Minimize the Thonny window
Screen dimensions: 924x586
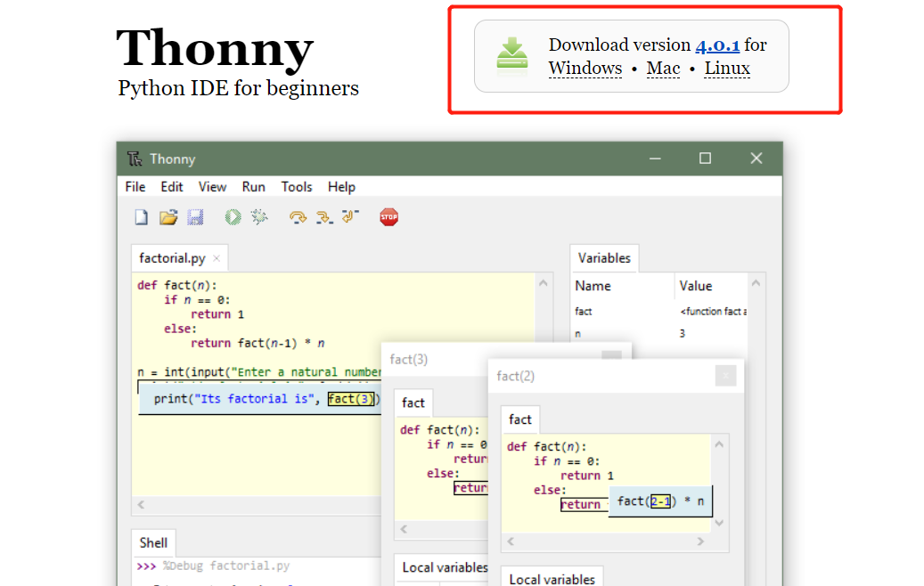655,159
